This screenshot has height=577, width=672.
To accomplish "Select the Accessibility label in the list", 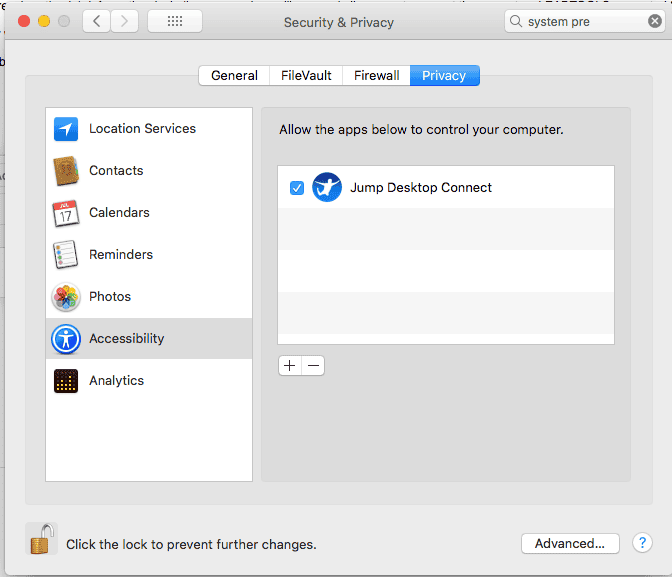I will 126,339.
